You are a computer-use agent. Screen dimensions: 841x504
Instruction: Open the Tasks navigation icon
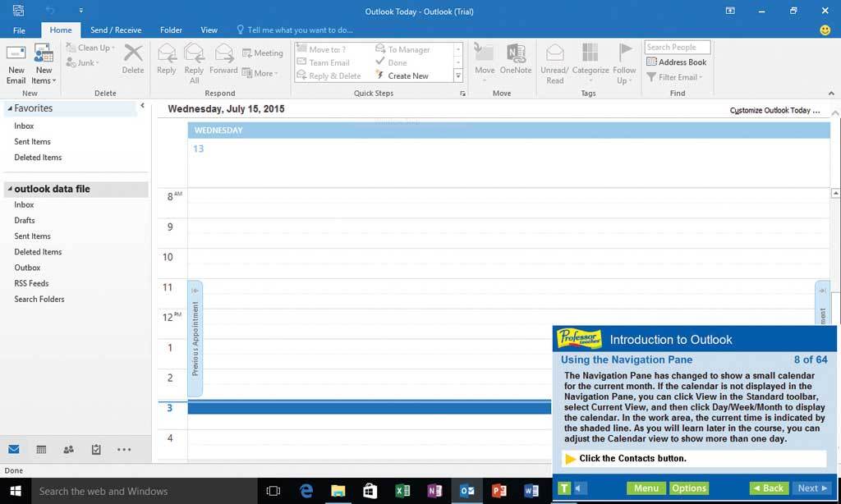pyautogui.click(x=96, y=450)
